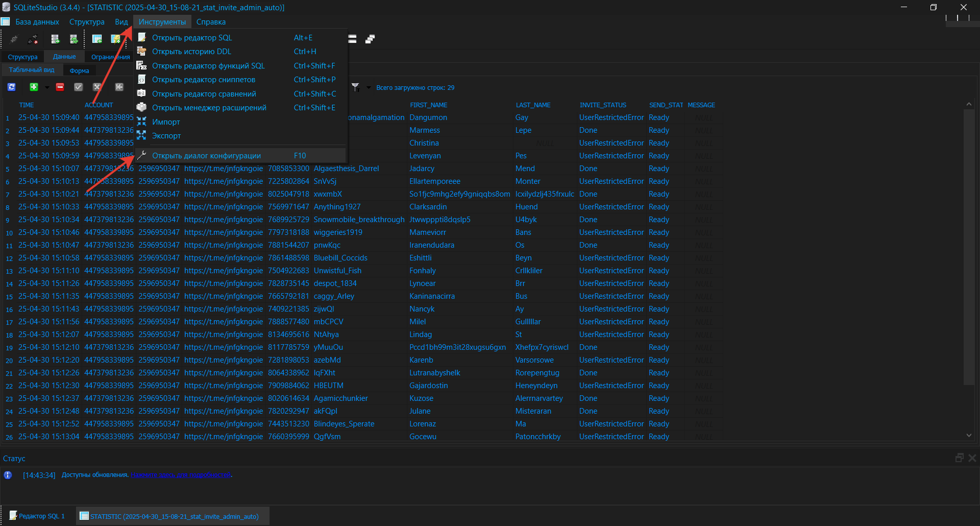Disconnect from the database

click(x=33, y=39)
